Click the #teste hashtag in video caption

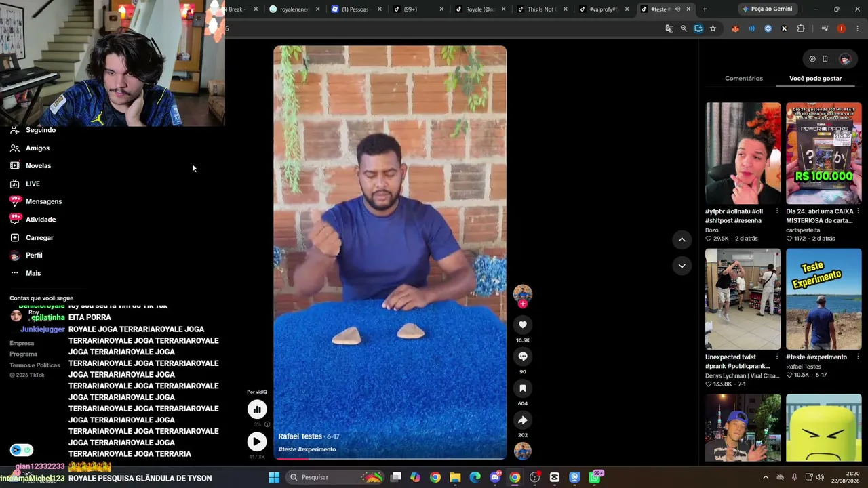pyautogui.click(x=287, y=449)
